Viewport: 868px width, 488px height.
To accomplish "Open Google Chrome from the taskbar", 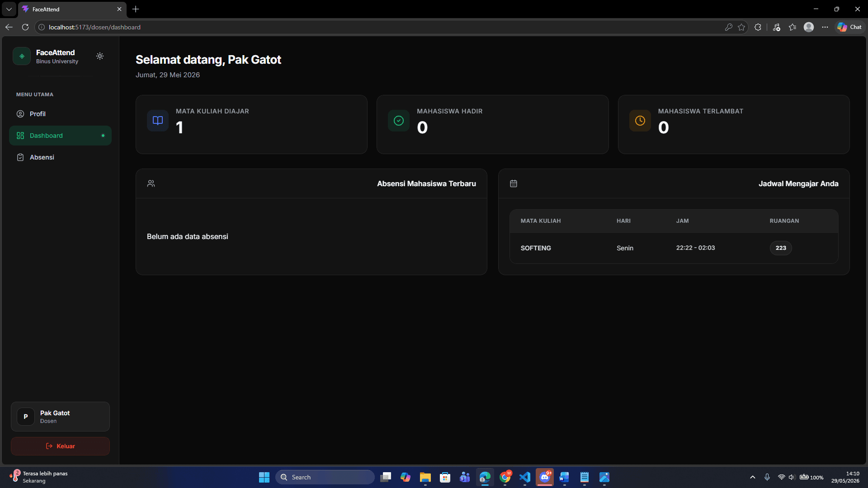I will (x=505, y=477).
